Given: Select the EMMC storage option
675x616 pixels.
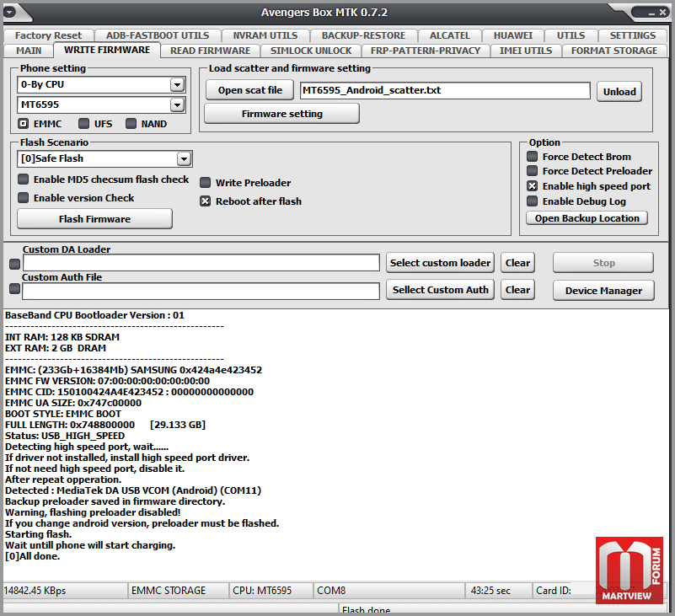Looking at the screenshot, I should pyautogui.click(x=24, y=124).
